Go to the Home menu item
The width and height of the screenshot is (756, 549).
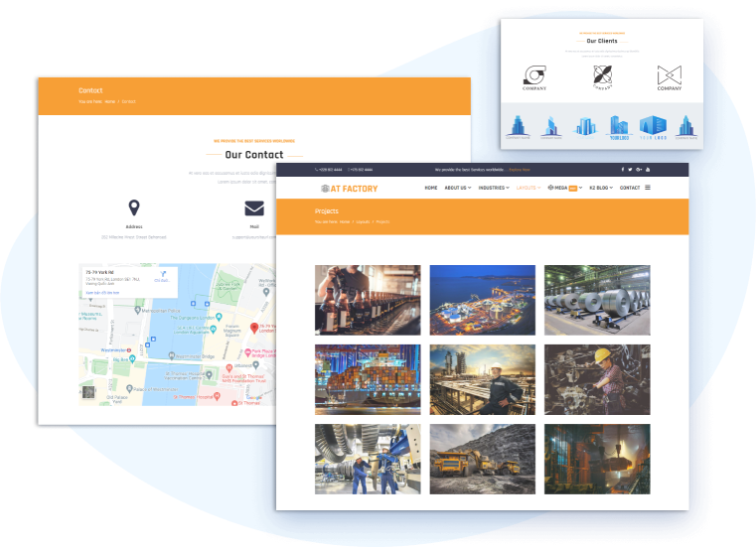(431, 188)
